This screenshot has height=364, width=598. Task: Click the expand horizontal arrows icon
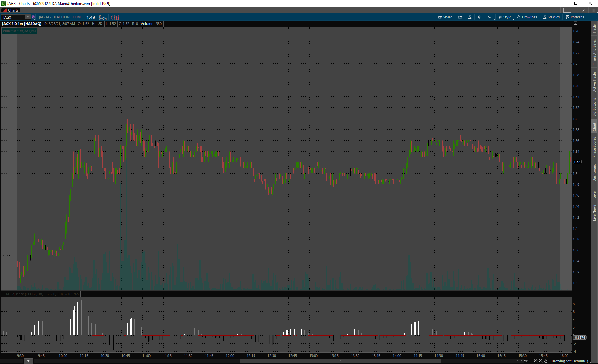[x=526, y=361]
